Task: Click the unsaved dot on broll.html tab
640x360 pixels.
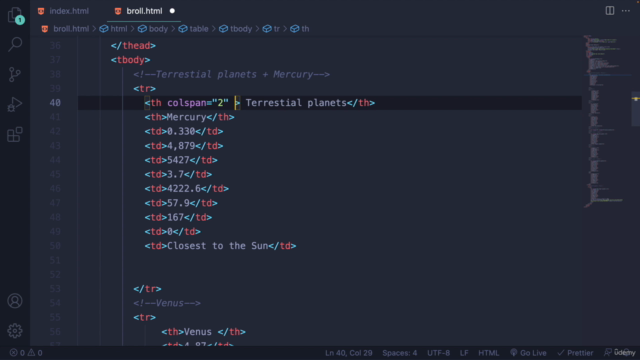Action: [x=172, y=11]
